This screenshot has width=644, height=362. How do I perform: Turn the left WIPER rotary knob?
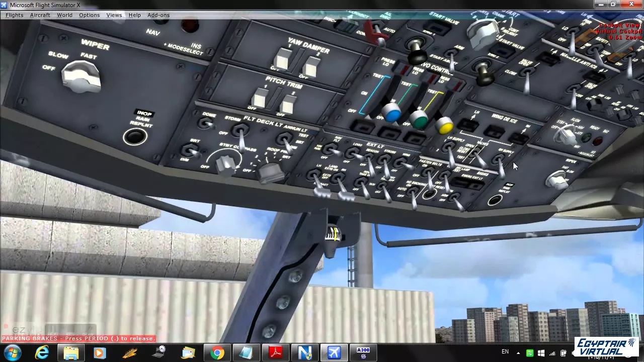tap(80, 77)
